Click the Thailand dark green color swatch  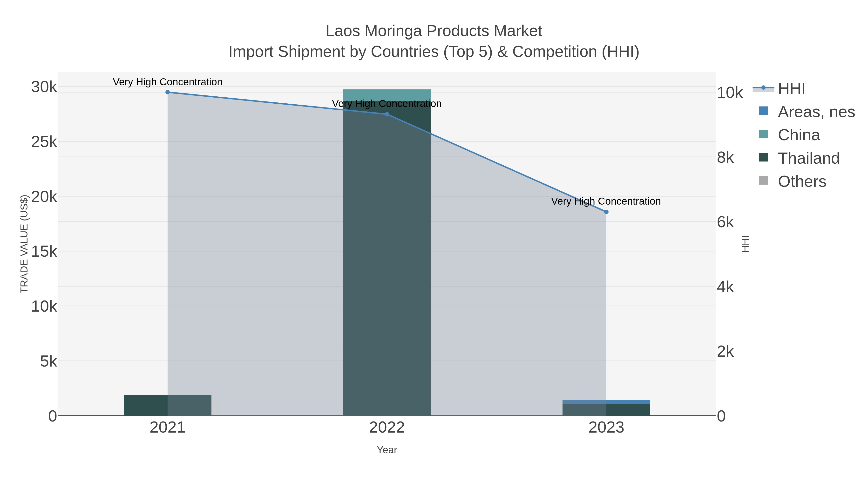[764, 157]
